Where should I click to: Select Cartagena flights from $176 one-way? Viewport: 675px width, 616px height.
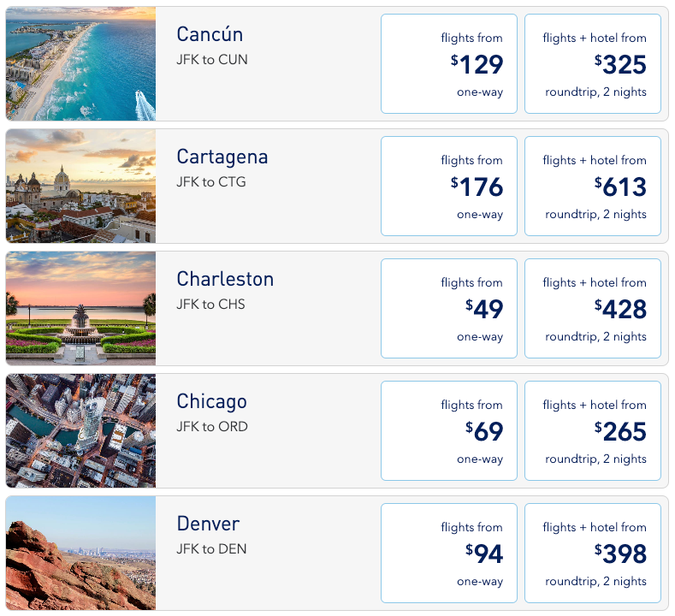tap(449, 186)
